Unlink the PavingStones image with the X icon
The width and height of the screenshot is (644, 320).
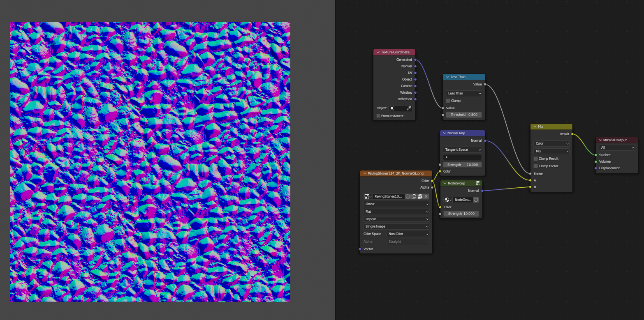[x=426, y=197]
